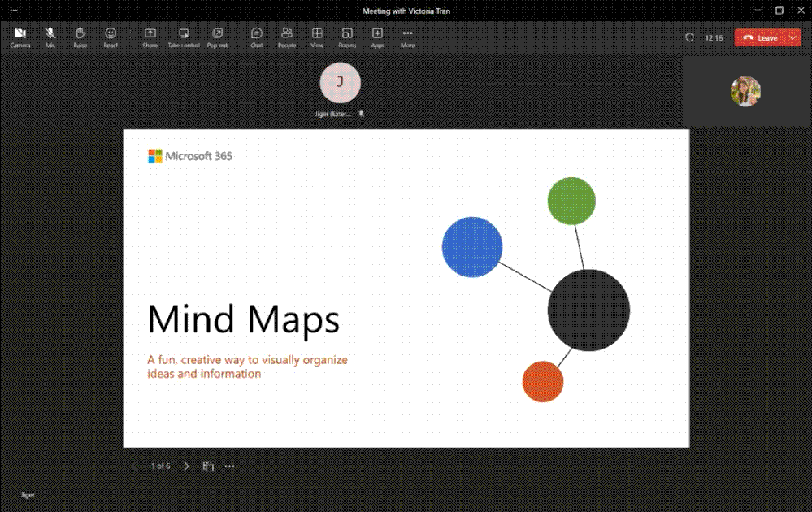Go to the next slide

[186, 466]
